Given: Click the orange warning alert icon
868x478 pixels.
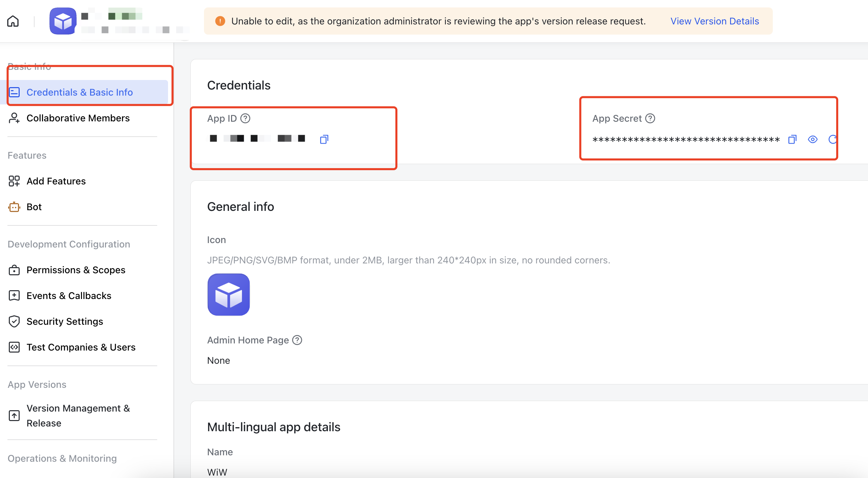Looking at the screenshot, I should [220, 21].
